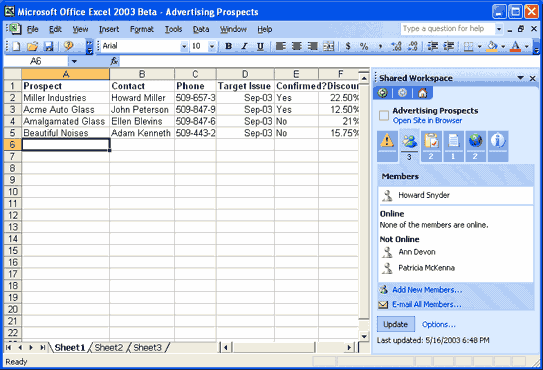Image resolution: width=543 pixels, height=370 pixels.
Task: Apply Currency Style dollar icon
Action: click(348, 46)
